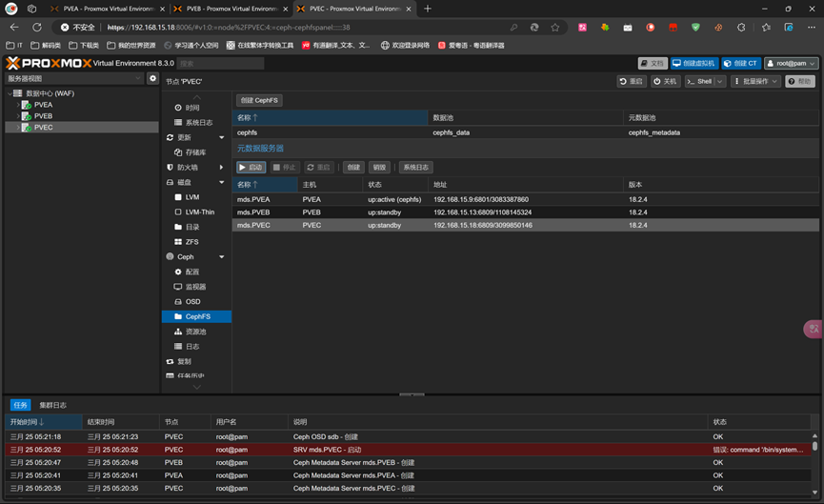Select CephFS sidebar item

click(x=196, y=316)
